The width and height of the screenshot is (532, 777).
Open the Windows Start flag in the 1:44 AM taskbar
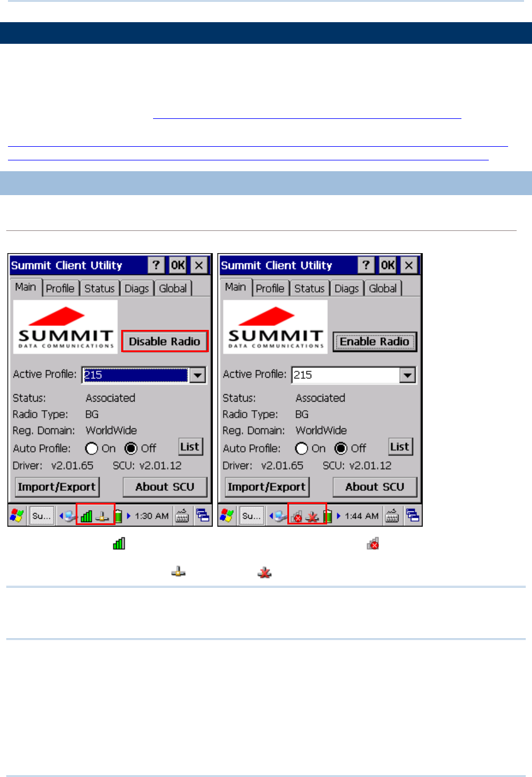pos(227,516)
